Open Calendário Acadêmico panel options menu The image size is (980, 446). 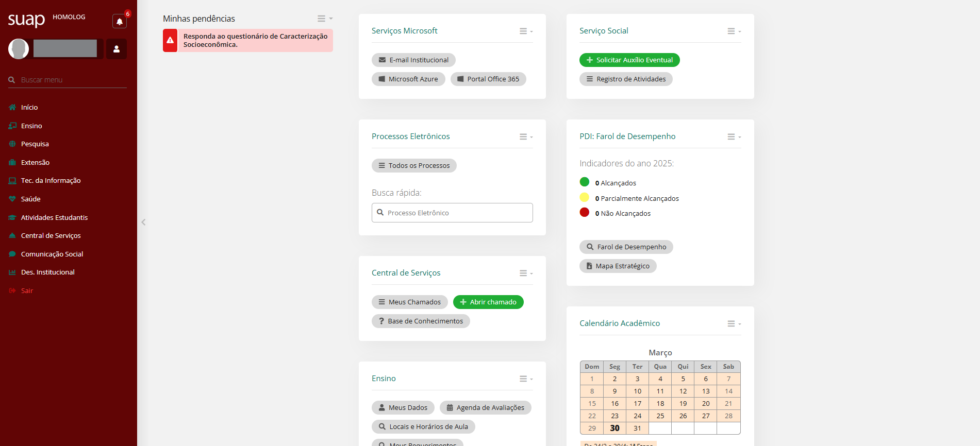tap(734, 324)
